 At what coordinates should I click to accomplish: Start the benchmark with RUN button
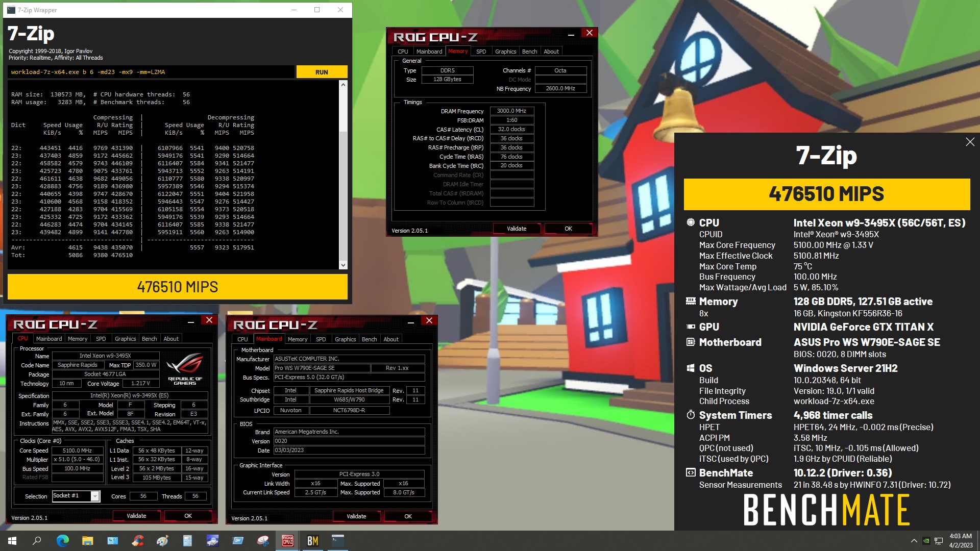322,72
